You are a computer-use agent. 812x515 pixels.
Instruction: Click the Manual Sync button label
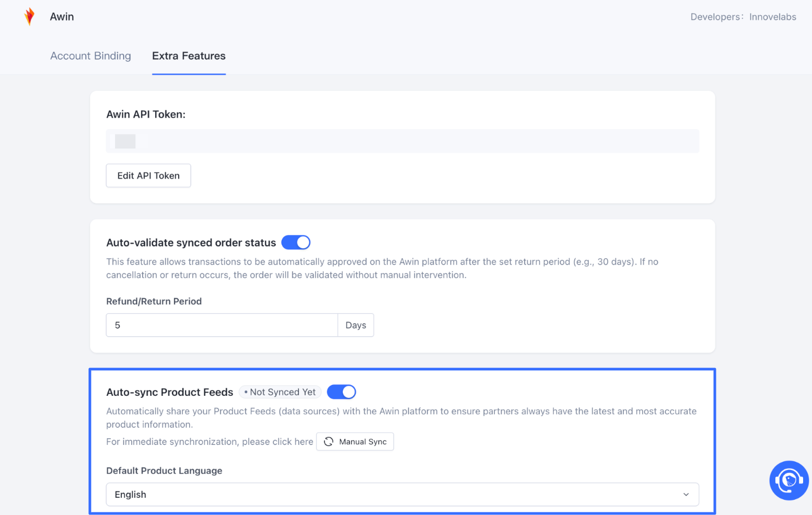(x=363, y=442)
